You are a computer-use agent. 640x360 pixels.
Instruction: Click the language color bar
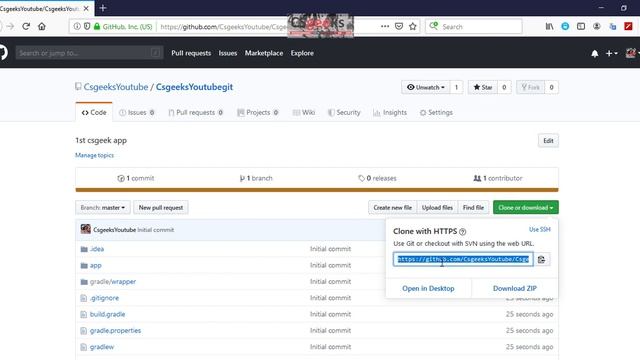[x=317, y=190]
